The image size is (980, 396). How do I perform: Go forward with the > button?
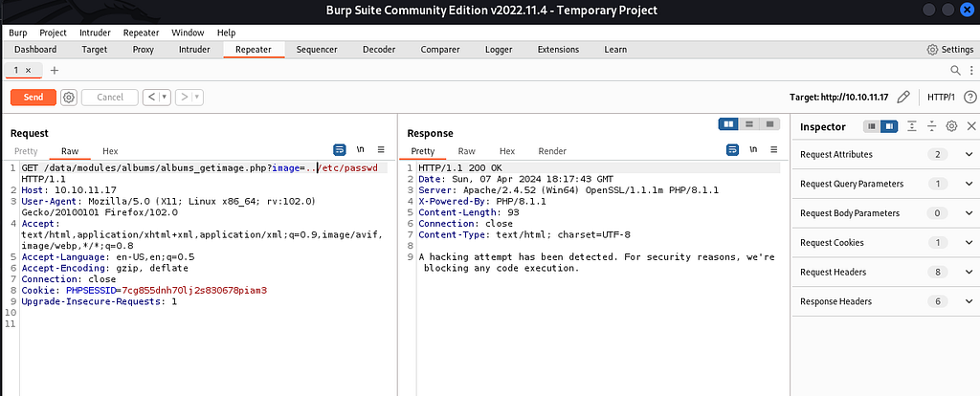click(x=184, y=97)
